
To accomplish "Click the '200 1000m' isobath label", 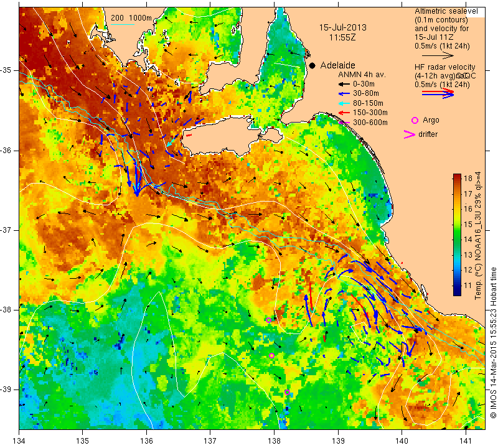I will click(x=131, y=18).
